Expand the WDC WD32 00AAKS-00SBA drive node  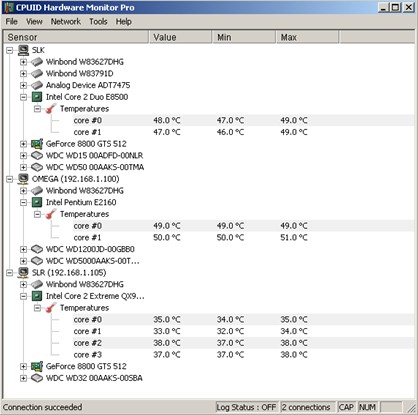click(23, 378)
